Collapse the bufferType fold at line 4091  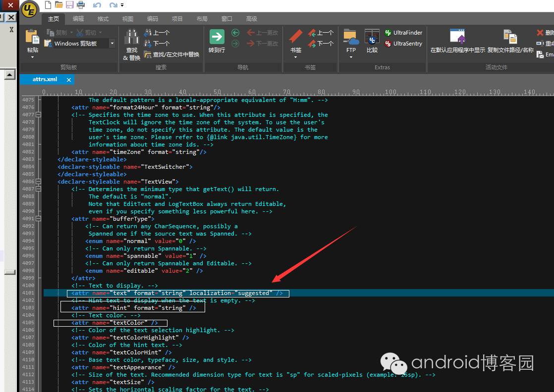click(39, 218)
